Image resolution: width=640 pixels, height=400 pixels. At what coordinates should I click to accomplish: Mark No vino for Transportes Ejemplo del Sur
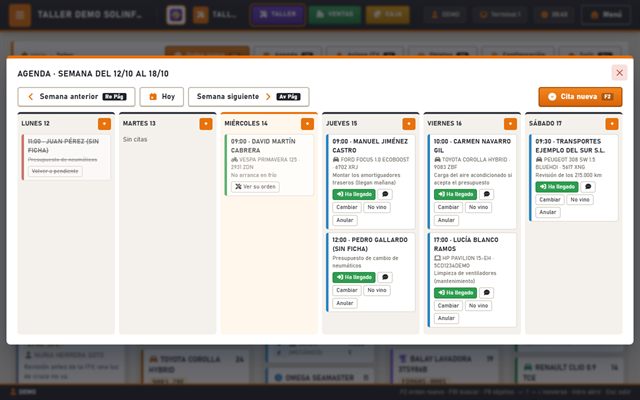click(580, 200)
